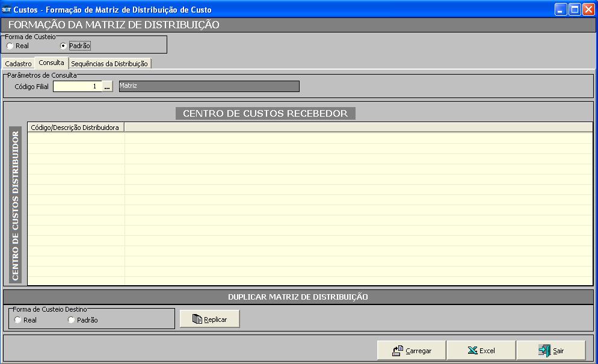Click the Carregar load icon
598x364 pixels.
tap(397, 351)
